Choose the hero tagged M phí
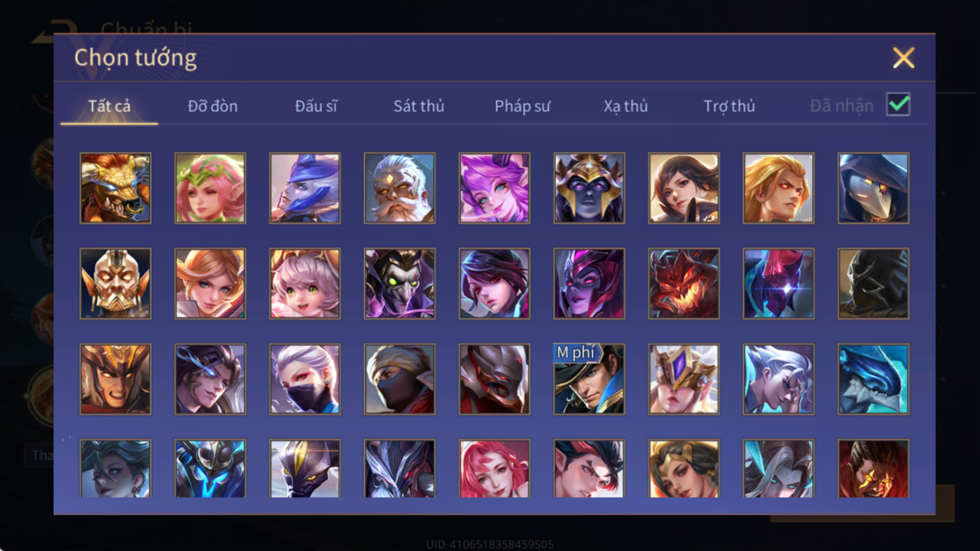The height and width of the screenshot is (551, 980). [x=589, y=379]
